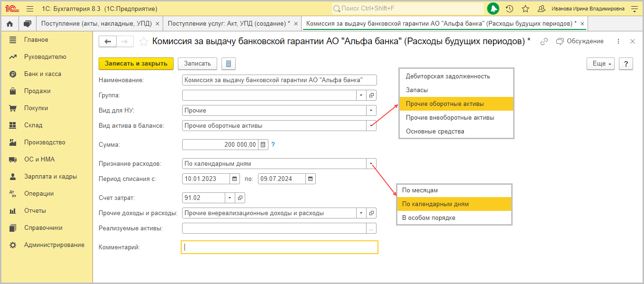The image size is (644, 284).
Task: Open calculator next to Сумма field
Action: [x=264, y=144]
